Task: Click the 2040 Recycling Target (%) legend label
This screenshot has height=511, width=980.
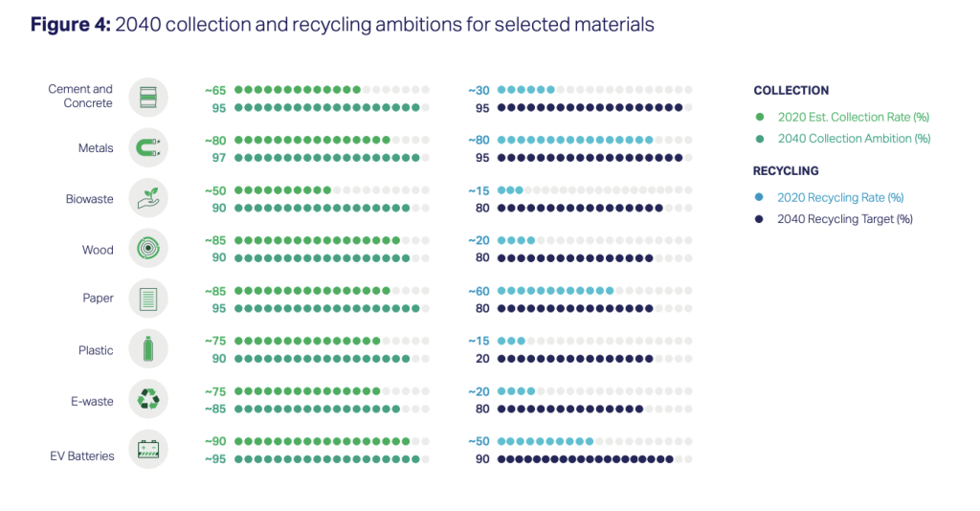Action: (845, 219)
